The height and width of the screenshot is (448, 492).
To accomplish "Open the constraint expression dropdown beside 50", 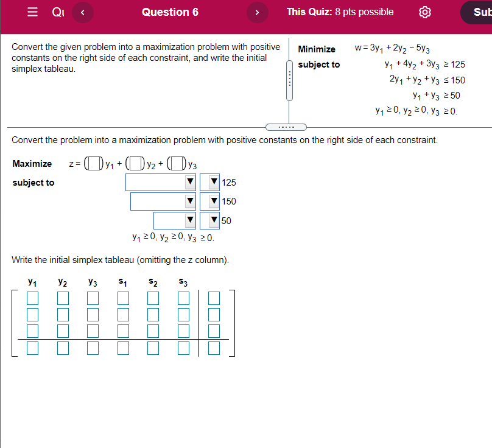I will pos(175,220).
